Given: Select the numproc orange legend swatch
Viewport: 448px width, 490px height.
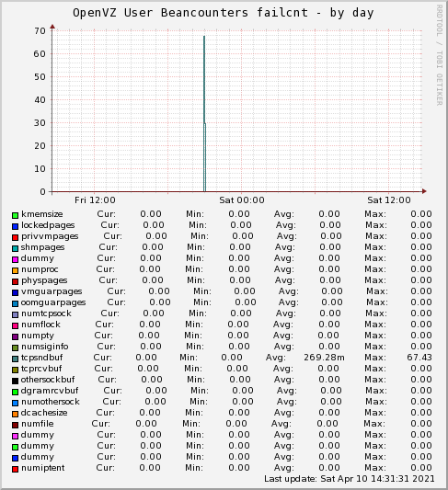Looking at the screenshot, I should [x=15, y=270].
